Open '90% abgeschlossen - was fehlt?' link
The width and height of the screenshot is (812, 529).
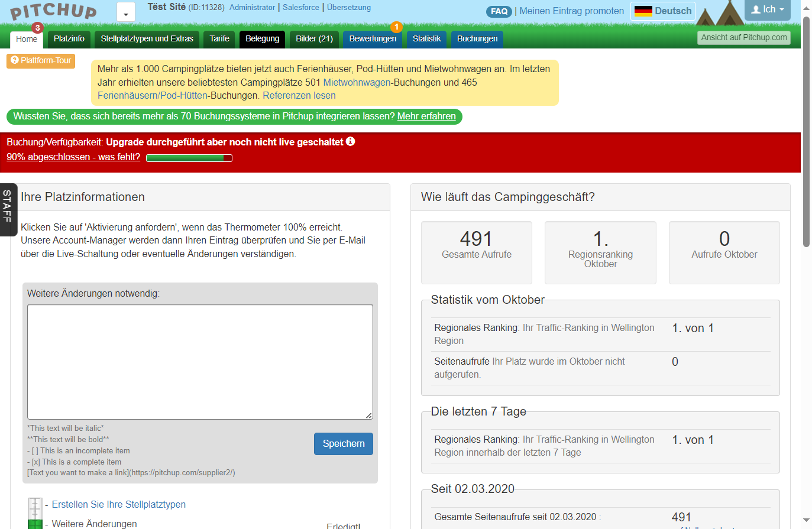coord(73,157)
